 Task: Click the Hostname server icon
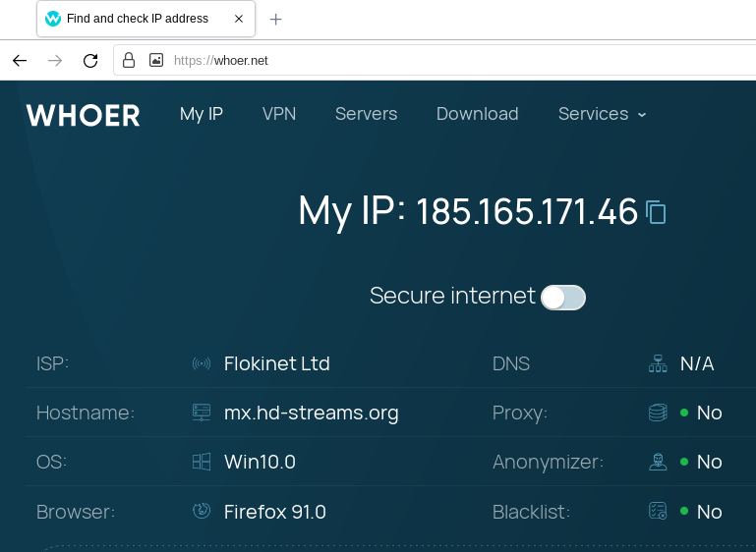[202, 413]
